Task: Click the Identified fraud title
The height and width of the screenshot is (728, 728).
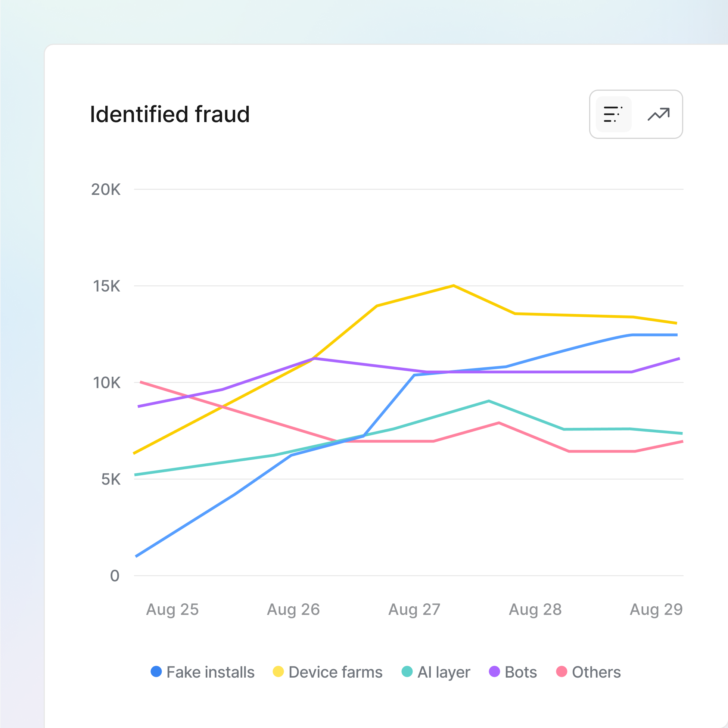Action: tap(170, 114)
